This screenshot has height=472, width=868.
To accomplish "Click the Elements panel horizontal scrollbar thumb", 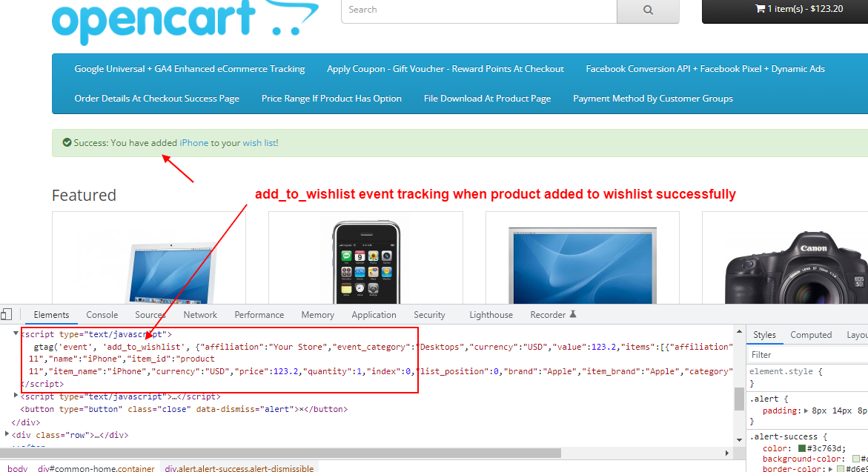I will (281, 453).
